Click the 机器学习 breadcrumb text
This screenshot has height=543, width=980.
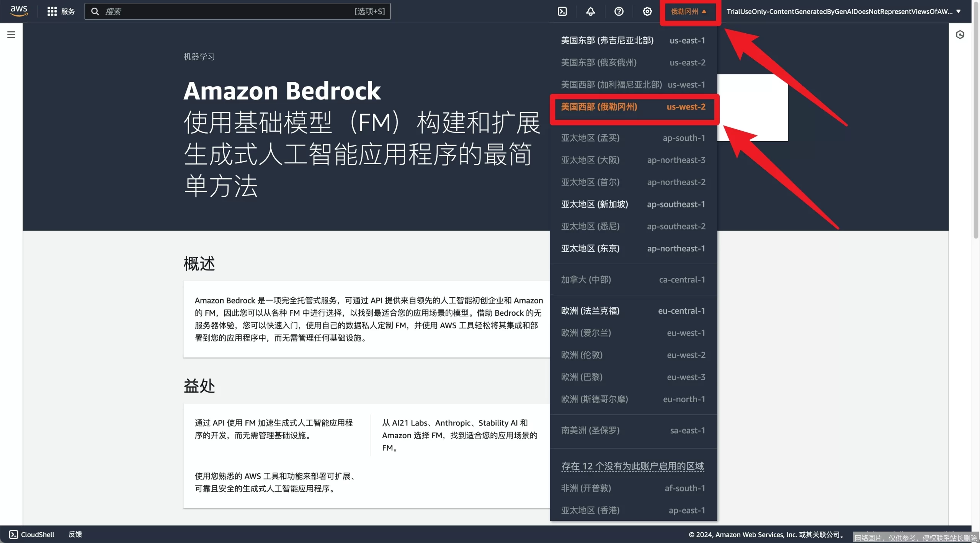(x=199, y=57)
